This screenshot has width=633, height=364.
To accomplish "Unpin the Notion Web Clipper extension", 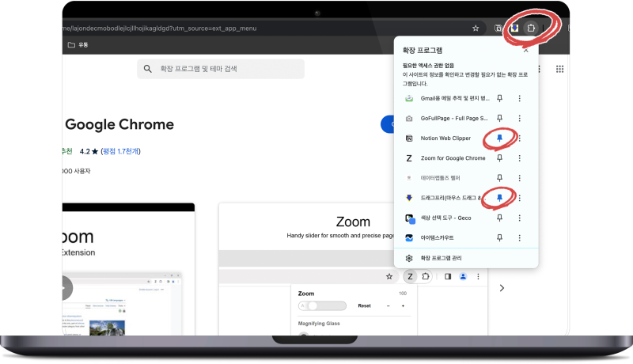I will tap(499, 138).
